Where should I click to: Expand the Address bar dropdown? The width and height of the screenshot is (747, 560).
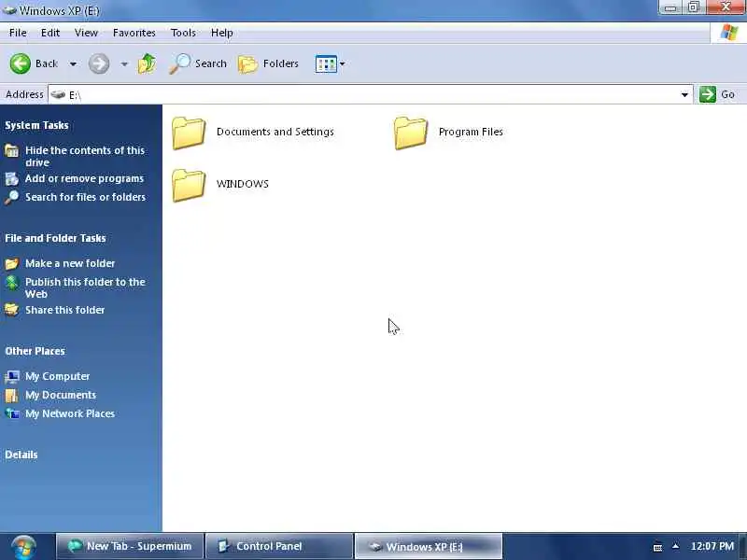coord(684,95)
